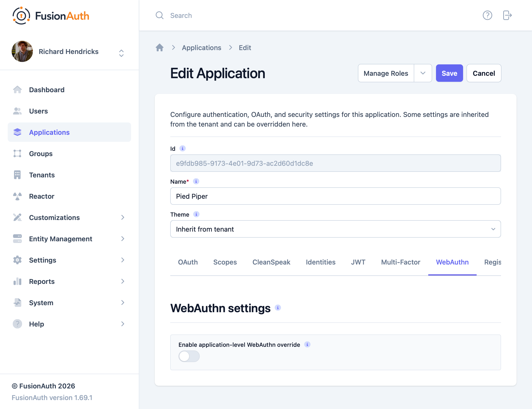Screen dimensions: 532x409
Task: Click the Customizations pencil-ruler icon
Action: (x=17, y=217)
